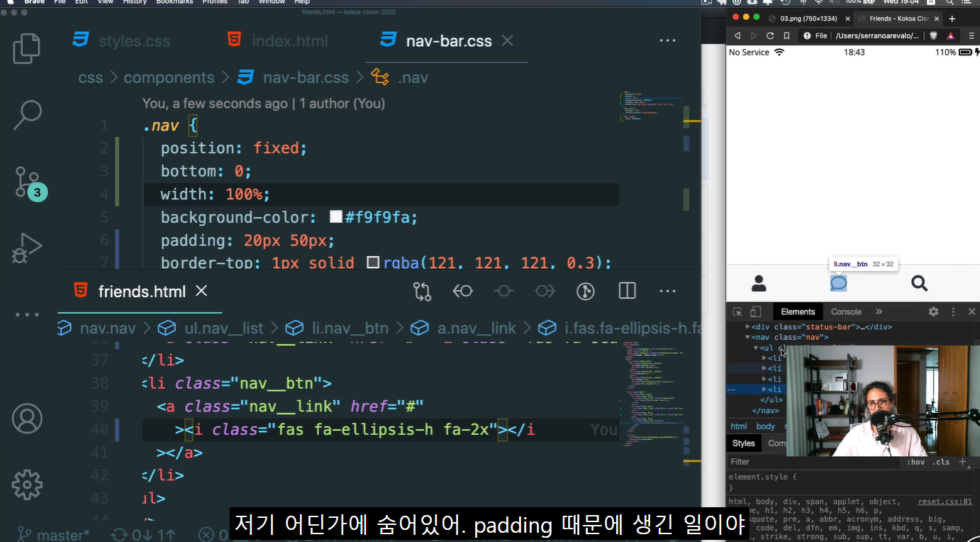The image size is (980, 542).
Task: Open Source Control with 3 changes
Action: (30, 183)
